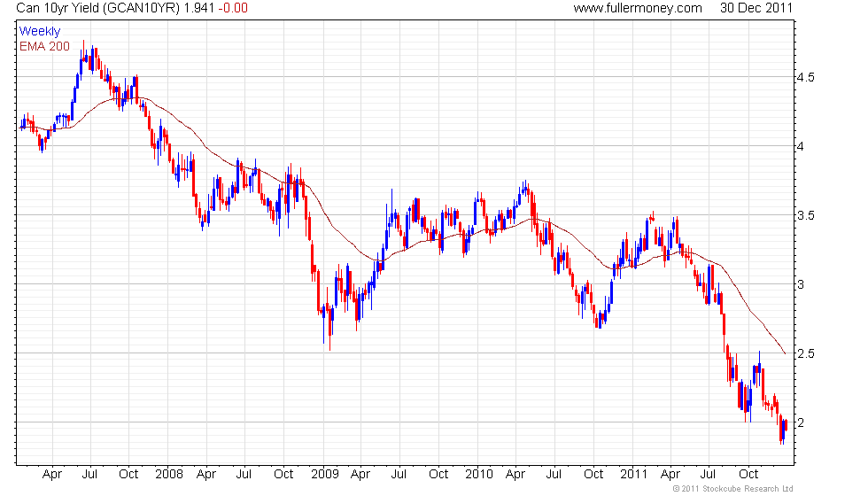868x496 pixels.
Task: Click the change value '-0.00'
Action: click(x=232, y=8)
